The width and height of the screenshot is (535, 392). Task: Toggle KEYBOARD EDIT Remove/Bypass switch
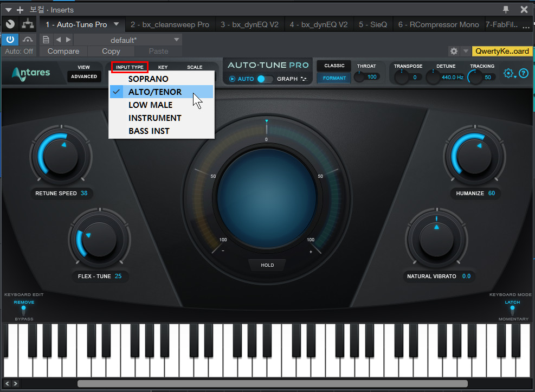(23, 310)
